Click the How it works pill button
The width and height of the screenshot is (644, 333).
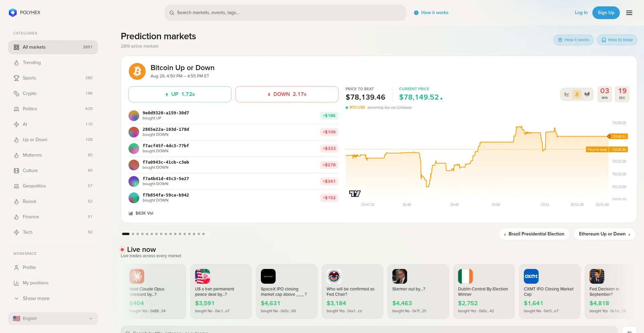[x=574, y=40]
